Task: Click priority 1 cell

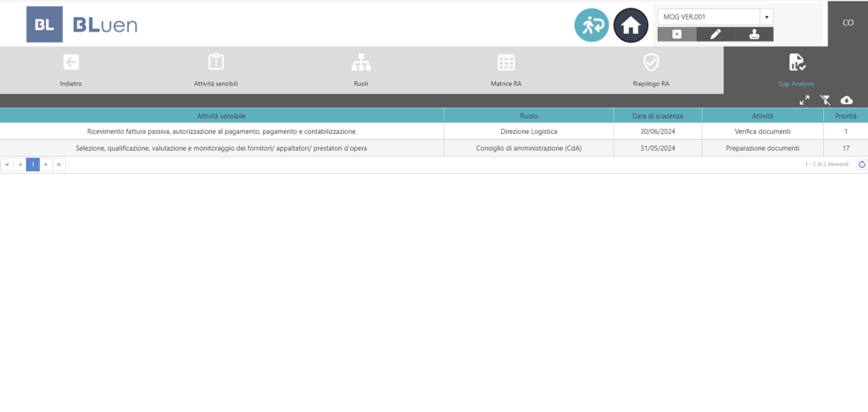Action: 846,131
